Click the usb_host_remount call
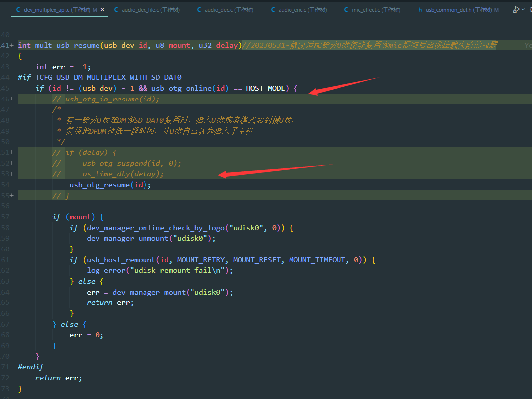532x399 pixels. coord(121,260)
